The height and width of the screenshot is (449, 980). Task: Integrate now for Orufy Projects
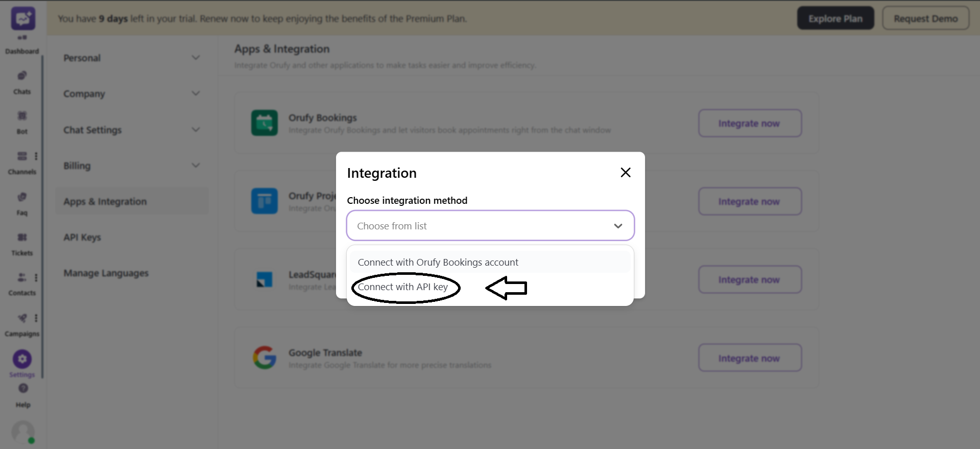tap(750, 201)
